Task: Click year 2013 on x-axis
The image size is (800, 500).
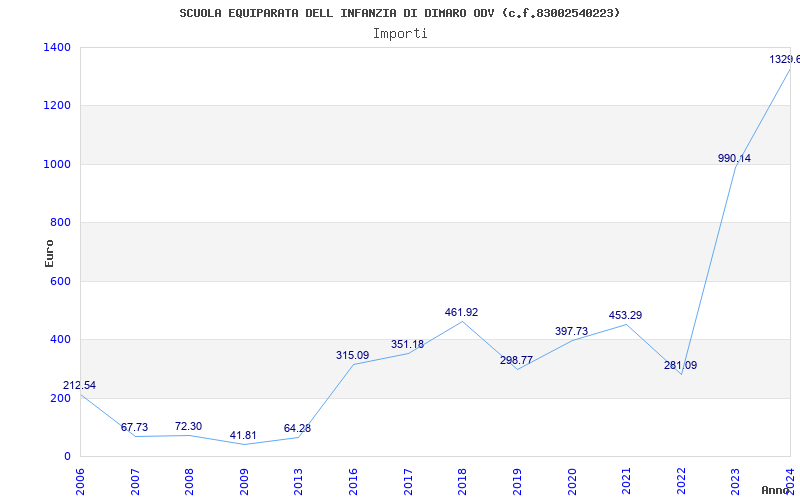Action: (298, 482)
